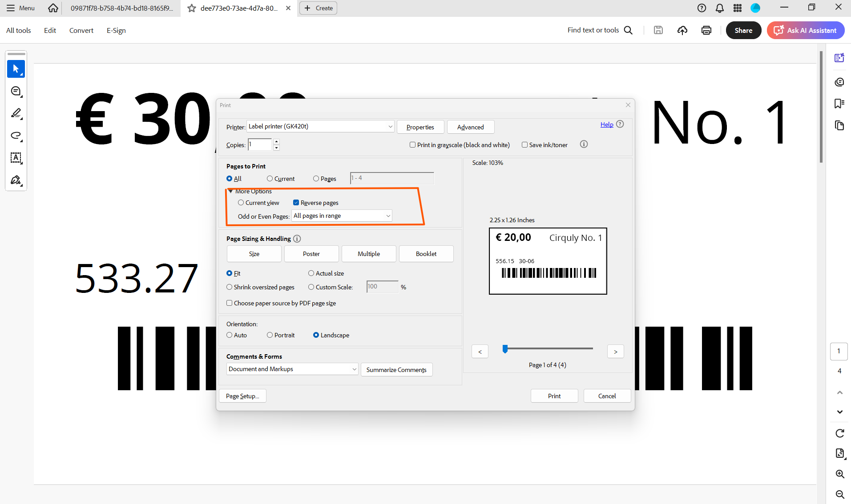Open the apps grid launcher
The image size is (851, 504).
[738, 8]
